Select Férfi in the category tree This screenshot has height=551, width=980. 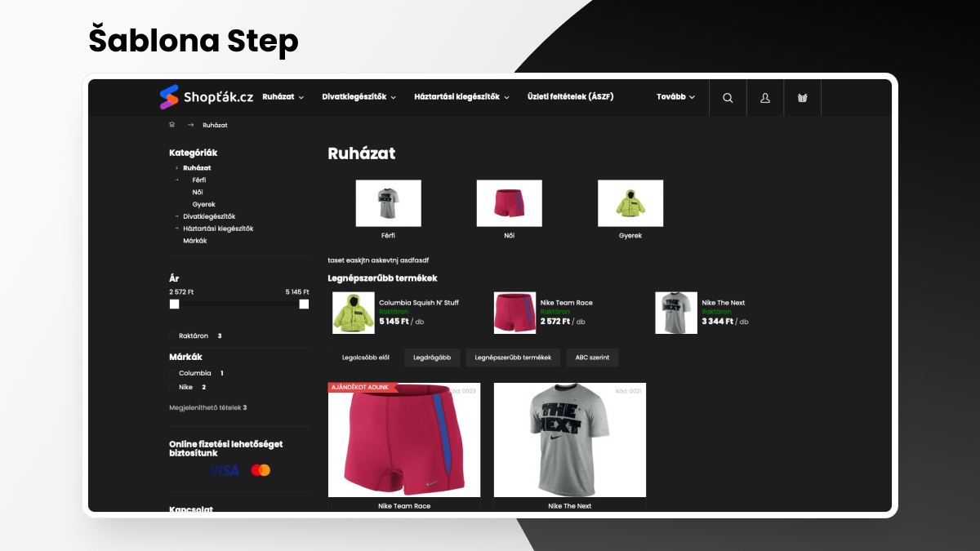coord(199,180)
